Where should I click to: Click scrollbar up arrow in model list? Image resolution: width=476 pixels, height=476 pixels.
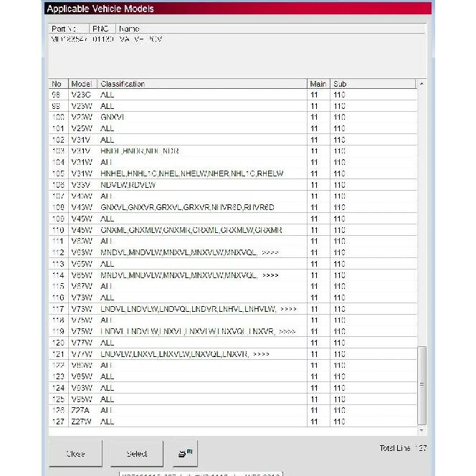coord(422,83)
